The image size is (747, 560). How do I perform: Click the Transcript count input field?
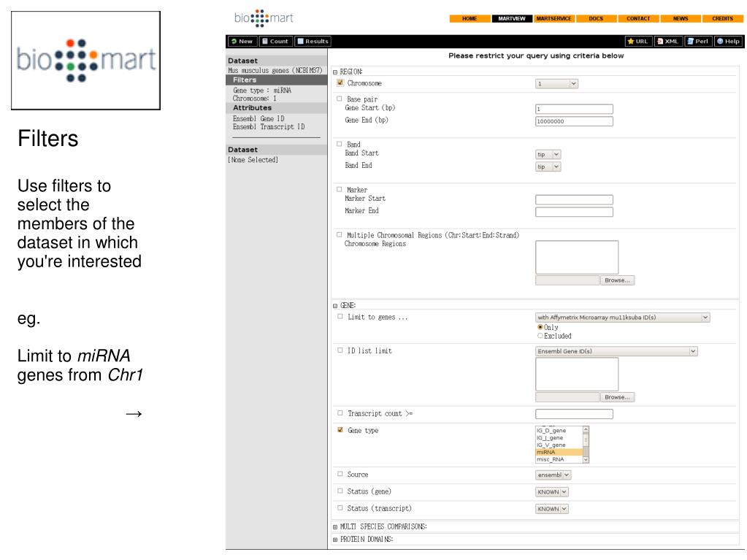574,414
